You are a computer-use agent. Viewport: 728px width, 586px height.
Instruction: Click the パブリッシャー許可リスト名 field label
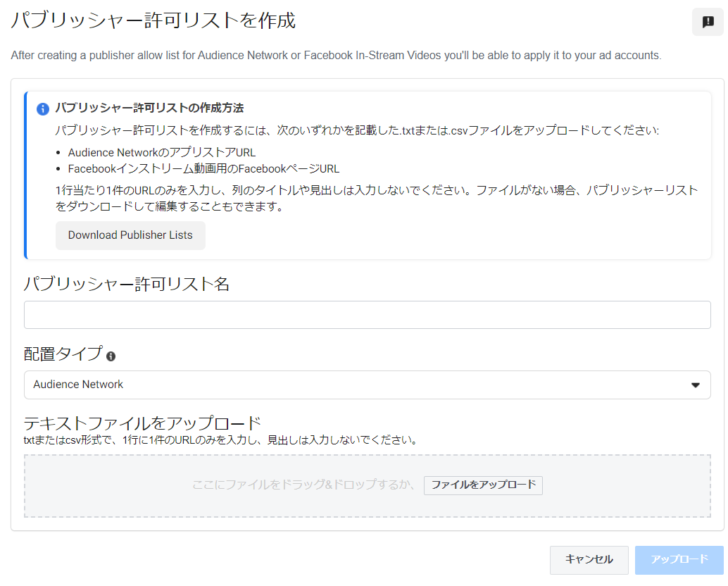click(127, 284)
